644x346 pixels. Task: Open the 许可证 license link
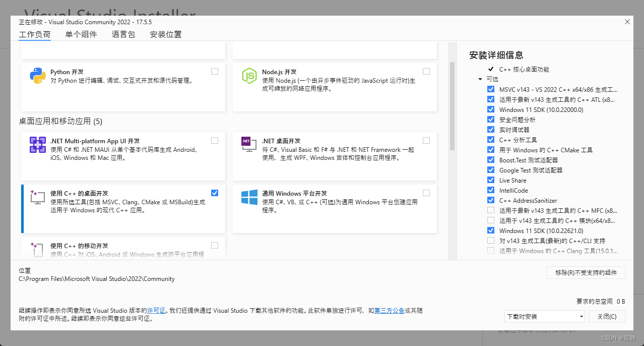click(156, 311)
